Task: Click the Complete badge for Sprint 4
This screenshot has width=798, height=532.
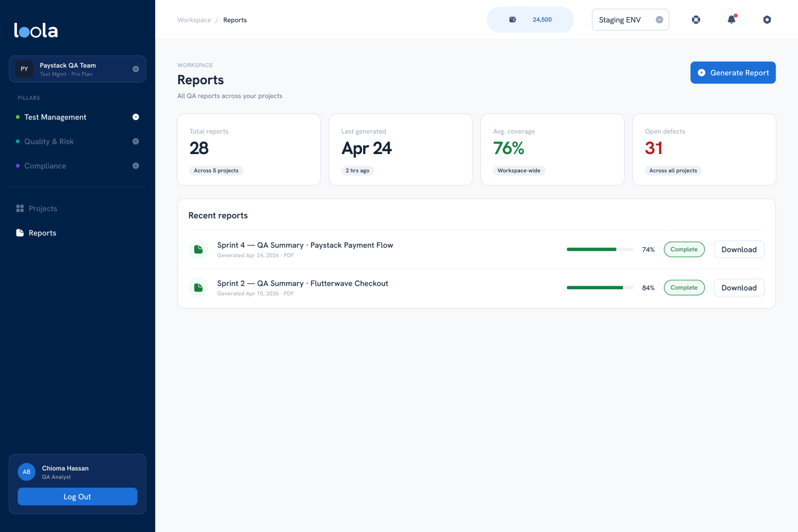Action: point(684,249)
